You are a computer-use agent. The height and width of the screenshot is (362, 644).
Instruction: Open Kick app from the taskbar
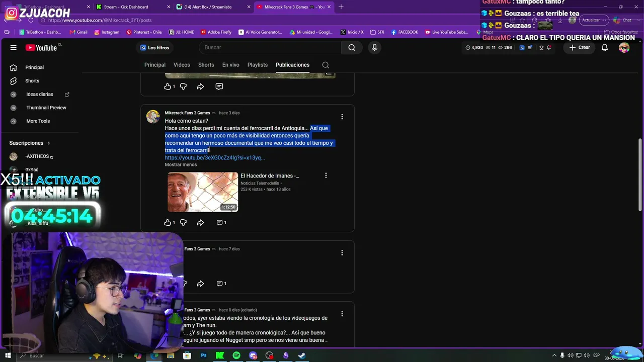220,355
